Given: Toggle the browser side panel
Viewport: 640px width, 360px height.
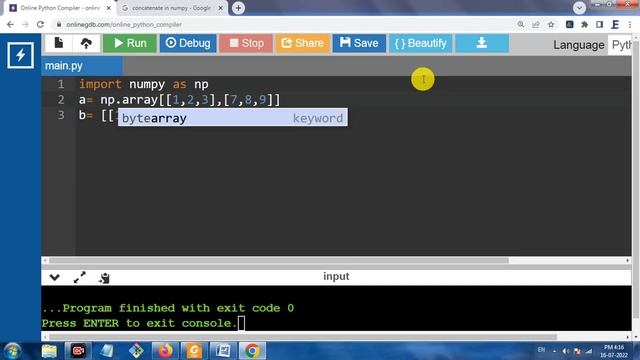Looking at the screenshot, I should [600, 24].
